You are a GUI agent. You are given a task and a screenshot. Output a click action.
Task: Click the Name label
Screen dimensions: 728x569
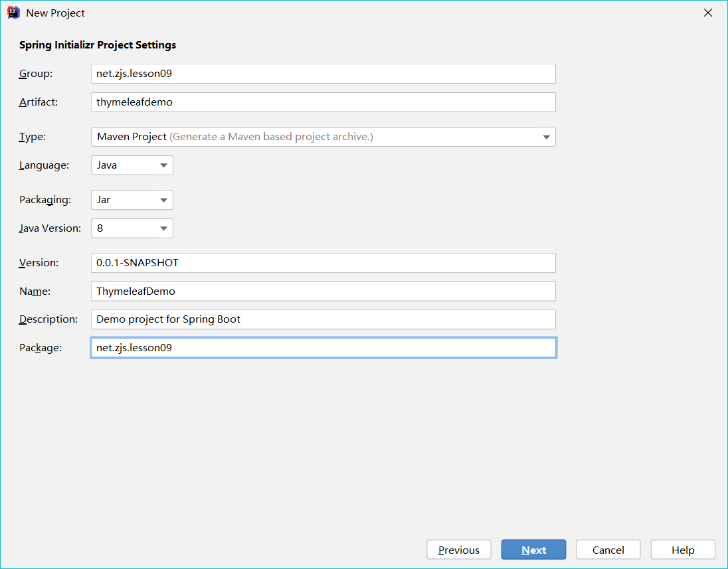click(35, 291)
